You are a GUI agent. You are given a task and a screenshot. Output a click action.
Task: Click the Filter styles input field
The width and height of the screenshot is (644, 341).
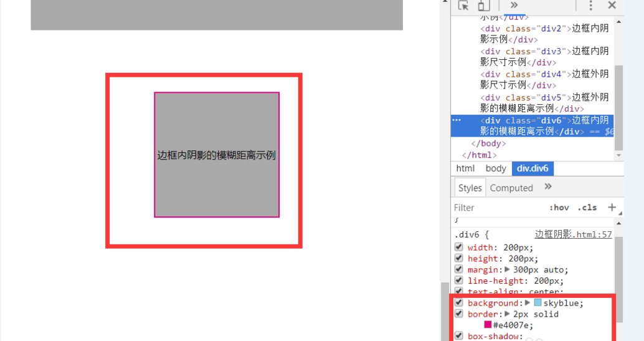coord(495,208)
